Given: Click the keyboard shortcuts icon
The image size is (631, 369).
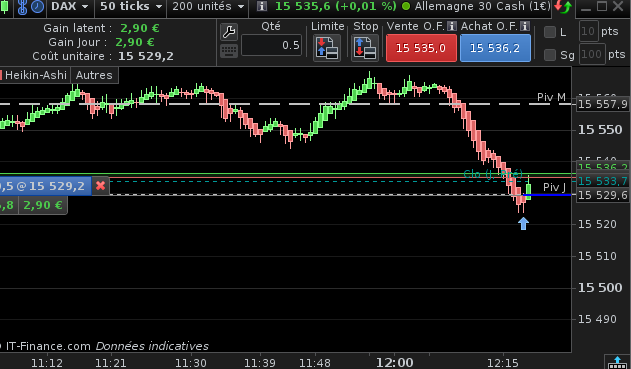Looking at the screenshot, I should point(229,51).
